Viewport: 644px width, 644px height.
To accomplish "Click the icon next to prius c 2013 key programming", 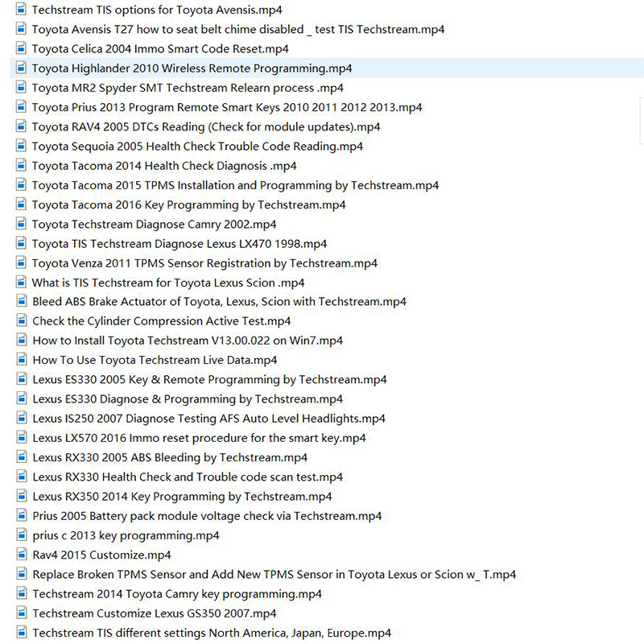I will pos(21,535).
